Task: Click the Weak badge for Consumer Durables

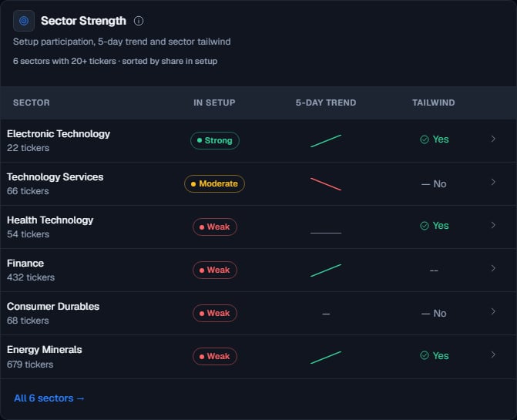Action: (215, 313)
